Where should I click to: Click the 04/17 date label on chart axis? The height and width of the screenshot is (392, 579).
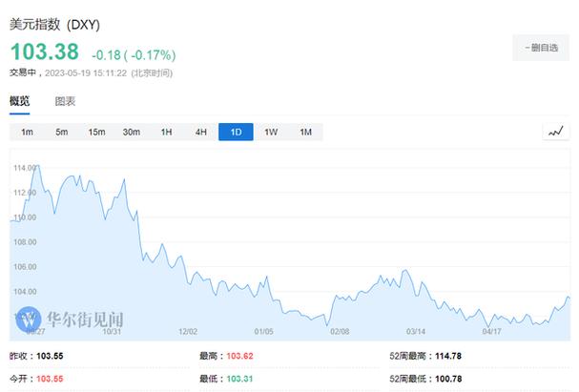coord(491,332)
